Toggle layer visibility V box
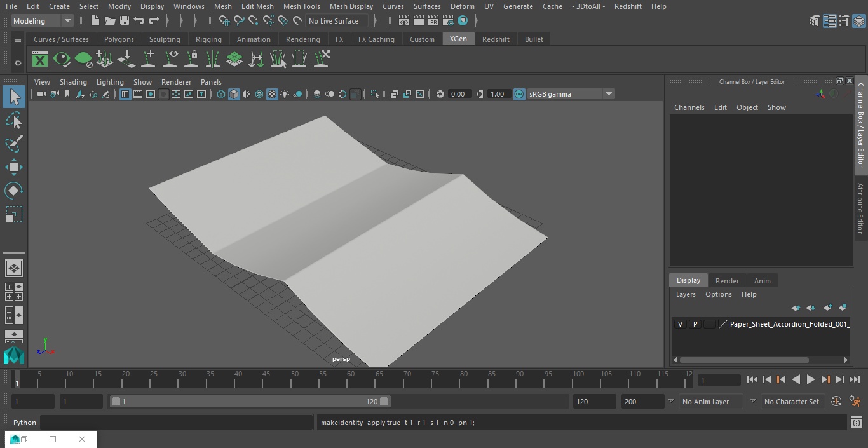868x448 pixels. (681, 324)
